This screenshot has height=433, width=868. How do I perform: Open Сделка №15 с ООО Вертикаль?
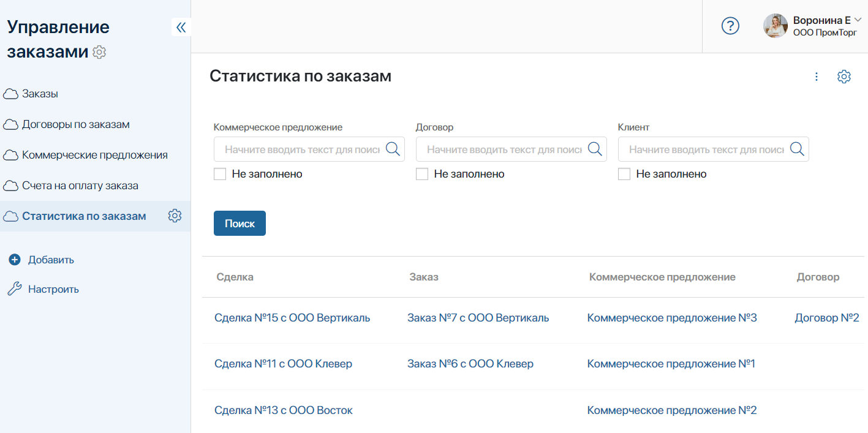click(x=292, y=318)
